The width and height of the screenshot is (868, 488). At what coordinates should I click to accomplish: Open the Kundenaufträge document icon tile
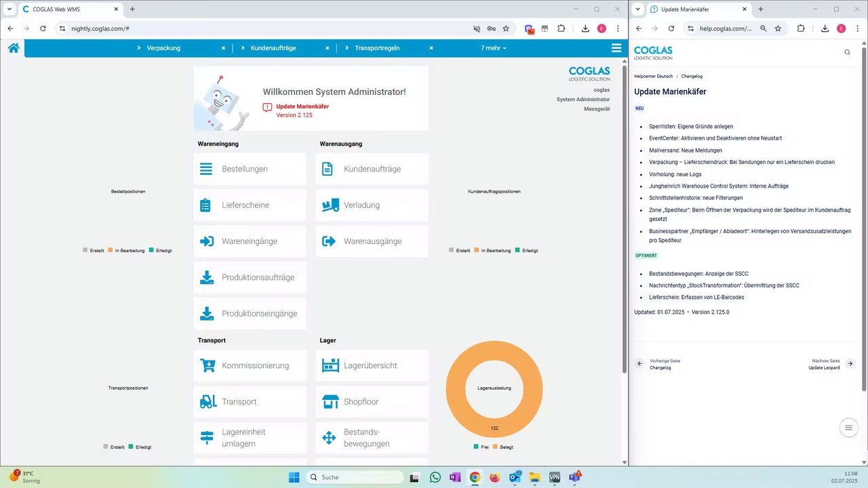pos(328,169)
